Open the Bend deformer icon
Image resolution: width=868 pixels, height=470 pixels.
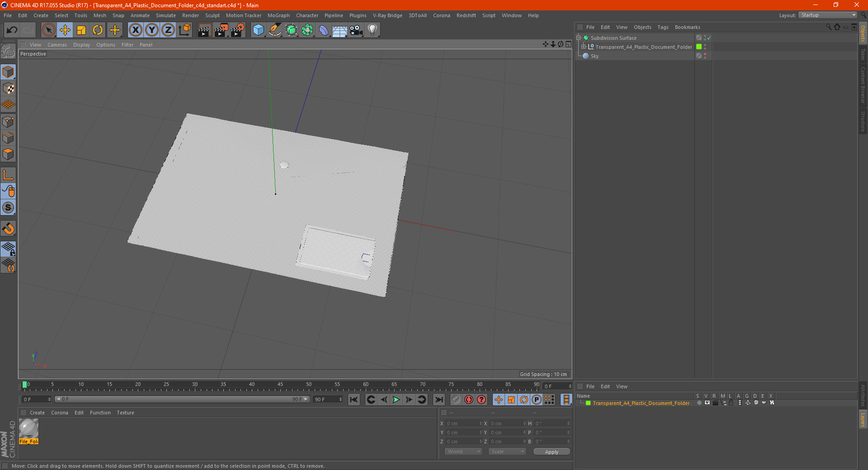tap(324, 30)
